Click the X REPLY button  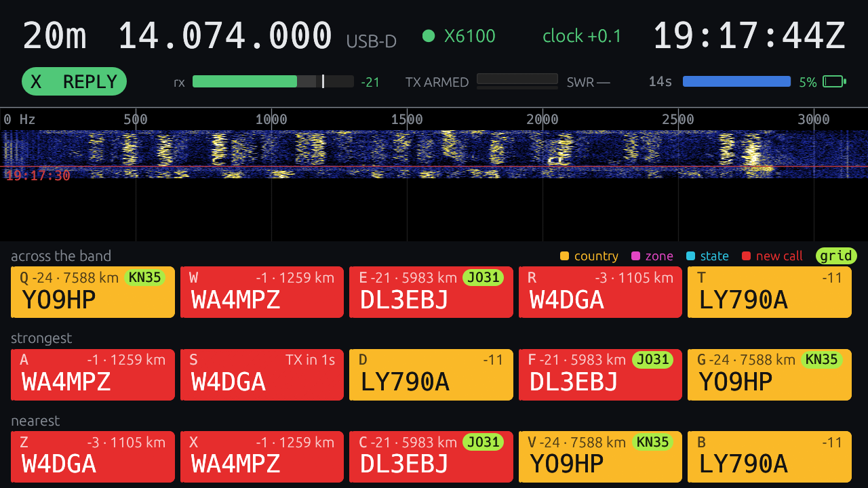pos(74,81)
